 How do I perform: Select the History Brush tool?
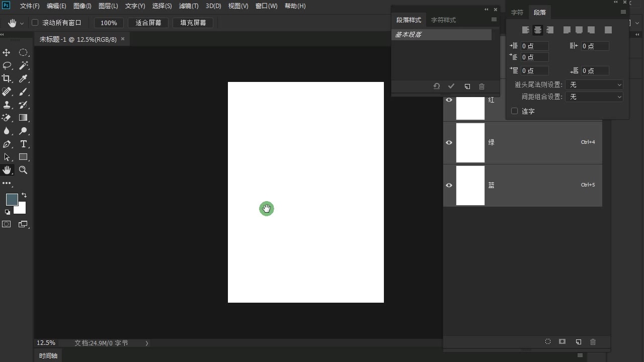click(23, 105)
